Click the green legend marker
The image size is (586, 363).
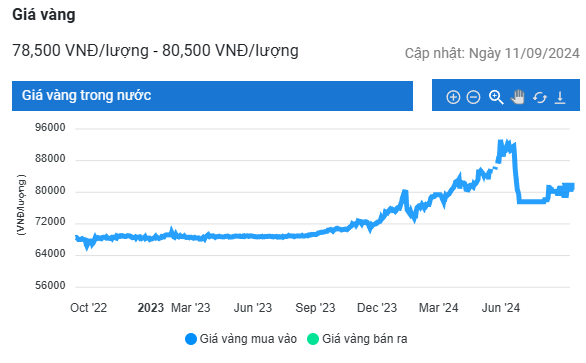click(312, 339)
